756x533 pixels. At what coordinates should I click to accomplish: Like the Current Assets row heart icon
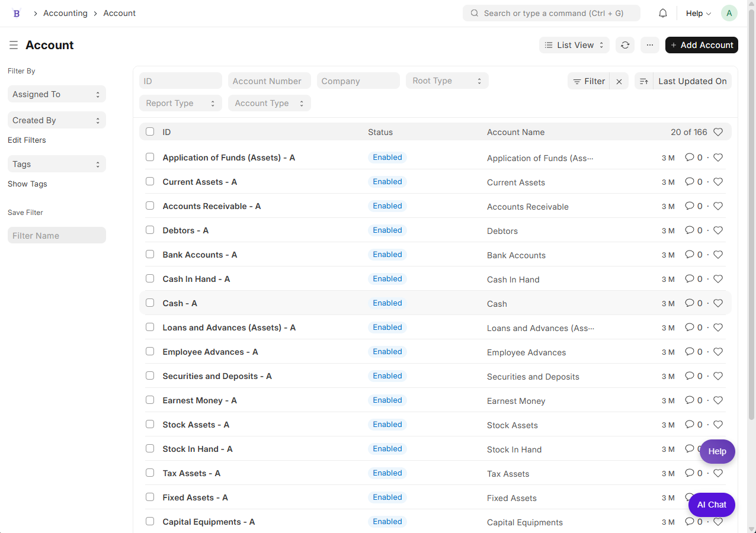718,182
